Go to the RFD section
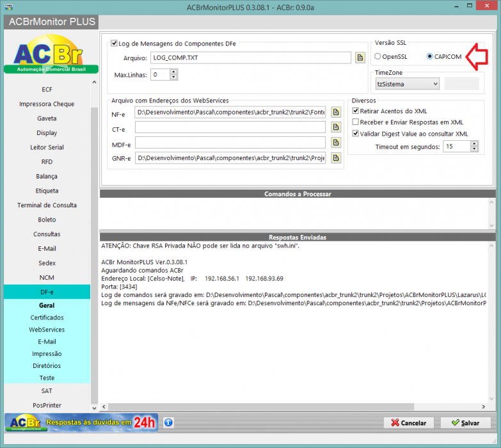Screen dimensions: 501x448 47,162
